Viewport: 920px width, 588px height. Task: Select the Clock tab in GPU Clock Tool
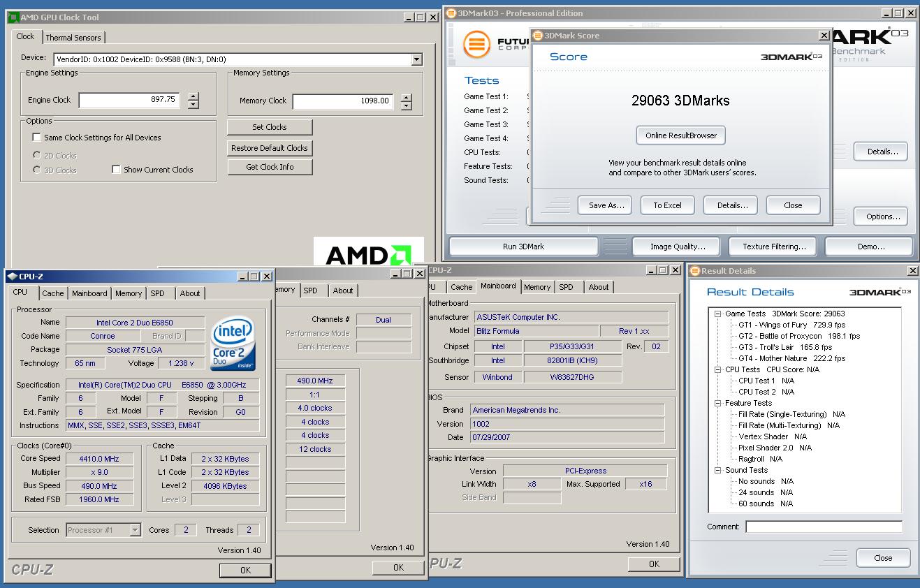tap(25, 36)
